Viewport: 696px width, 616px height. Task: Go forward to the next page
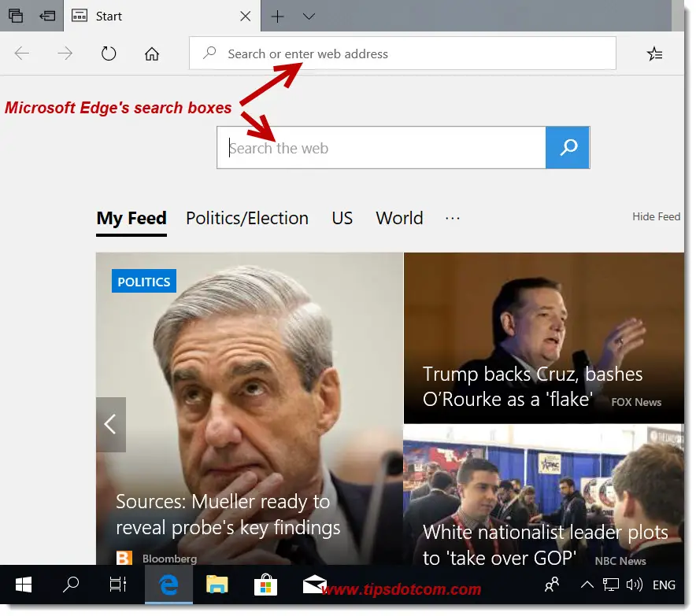[65, 53]
